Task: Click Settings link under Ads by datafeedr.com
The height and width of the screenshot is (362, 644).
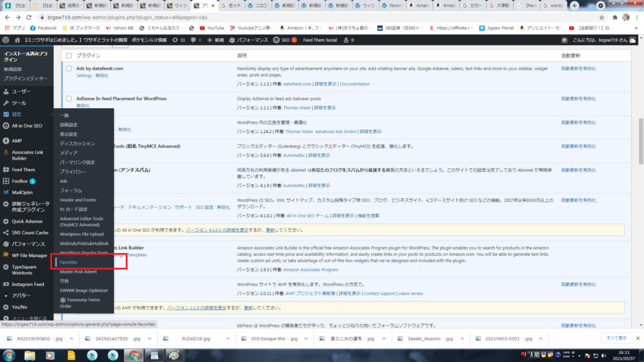Action: tap(84, 75)
